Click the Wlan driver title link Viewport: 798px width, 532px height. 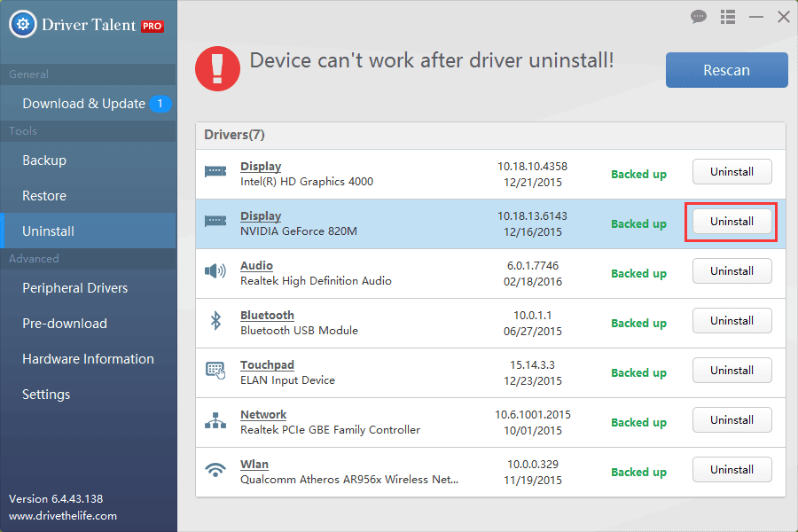254,465
